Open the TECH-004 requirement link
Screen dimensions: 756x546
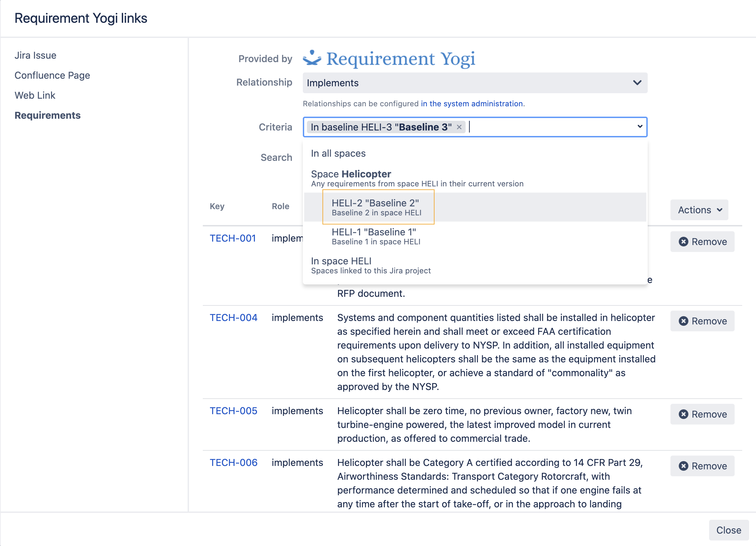pos(233,318)
